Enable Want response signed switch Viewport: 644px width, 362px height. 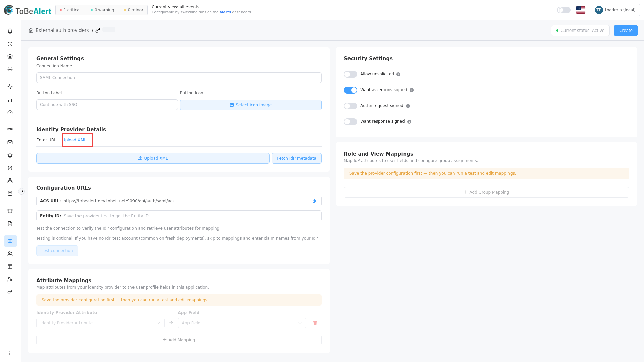point(351,122)
